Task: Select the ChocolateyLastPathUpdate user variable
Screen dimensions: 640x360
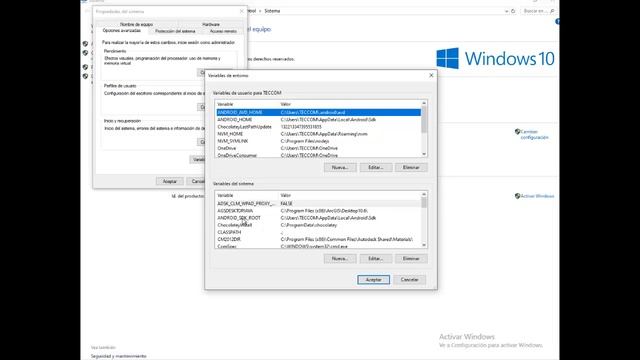Action: pyautogui.click(x=318, y=127)
